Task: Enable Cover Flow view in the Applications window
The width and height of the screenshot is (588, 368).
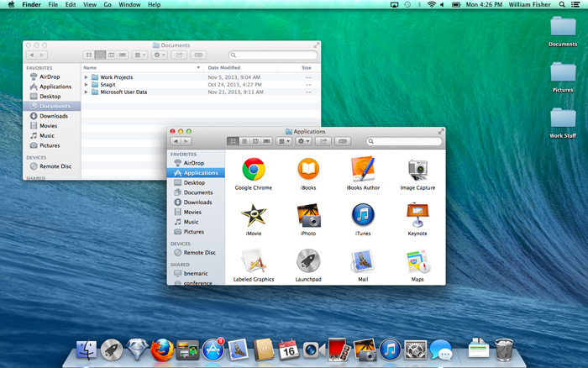Action: 266,141
